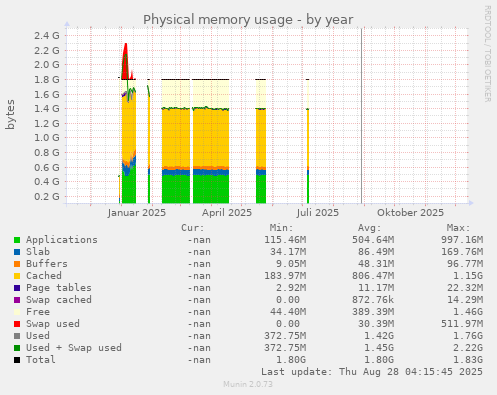
Task: Click the Cached average 806.47M
Action: (373, 276)
